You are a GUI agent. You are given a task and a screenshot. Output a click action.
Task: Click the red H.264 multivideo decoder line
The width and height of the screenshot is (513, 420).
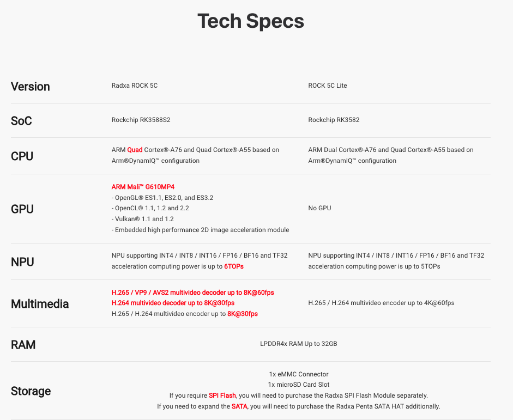173,303
